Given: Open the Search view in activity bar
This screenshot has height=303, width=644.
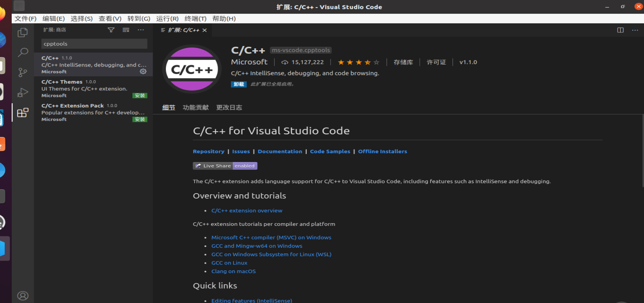Looking at the screenshot, I should pos(23,53).
